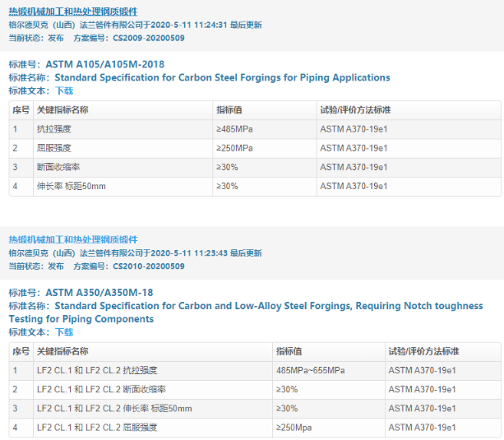
Task: Open the first 热锻机械加工和热处理钢质锻件 title link
Action: click(x=73, y=11)
